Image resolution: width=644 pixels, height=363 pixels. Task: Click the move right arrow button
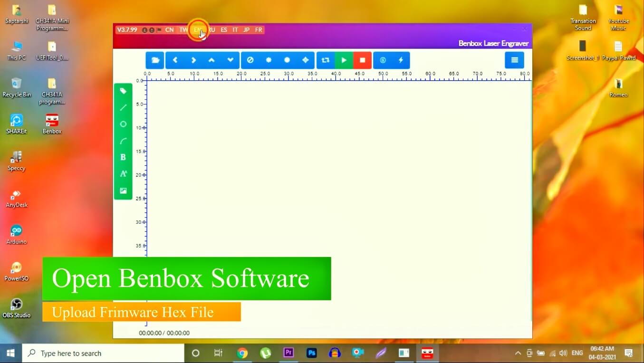[193, 60]
